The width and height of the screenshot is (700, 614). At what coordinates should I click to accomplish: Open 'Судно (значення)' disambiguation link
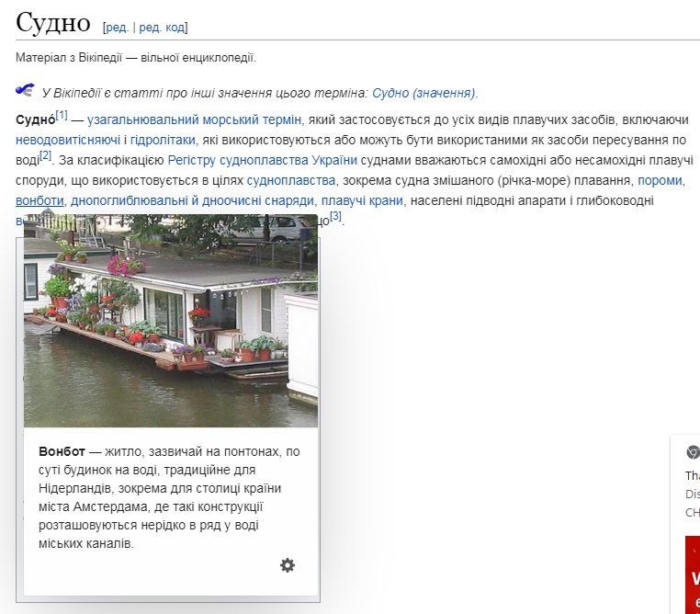(x=423, y=93)
